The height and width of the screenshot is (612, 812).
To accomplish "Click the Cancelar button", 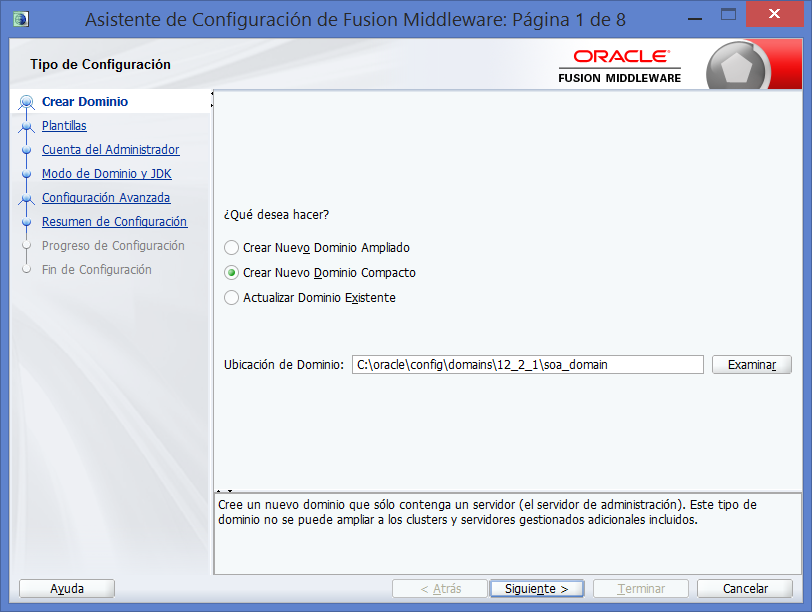I will point(745,589).
